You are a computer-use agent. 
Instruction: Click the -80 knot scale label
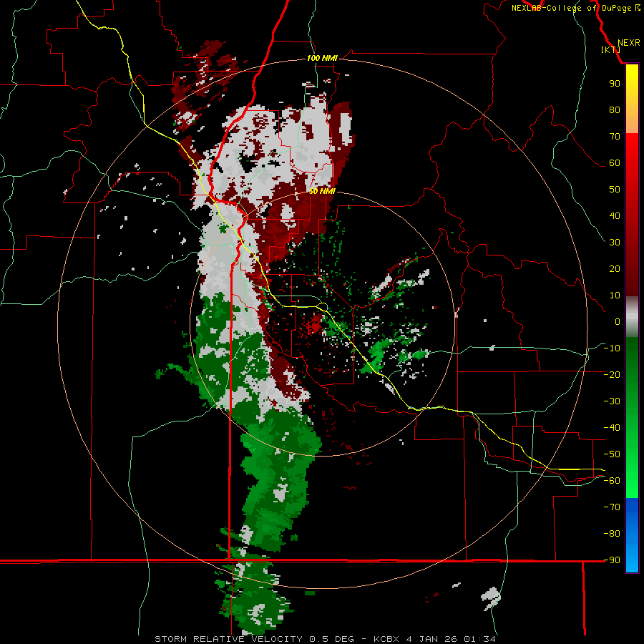click(x=612, y=534)
